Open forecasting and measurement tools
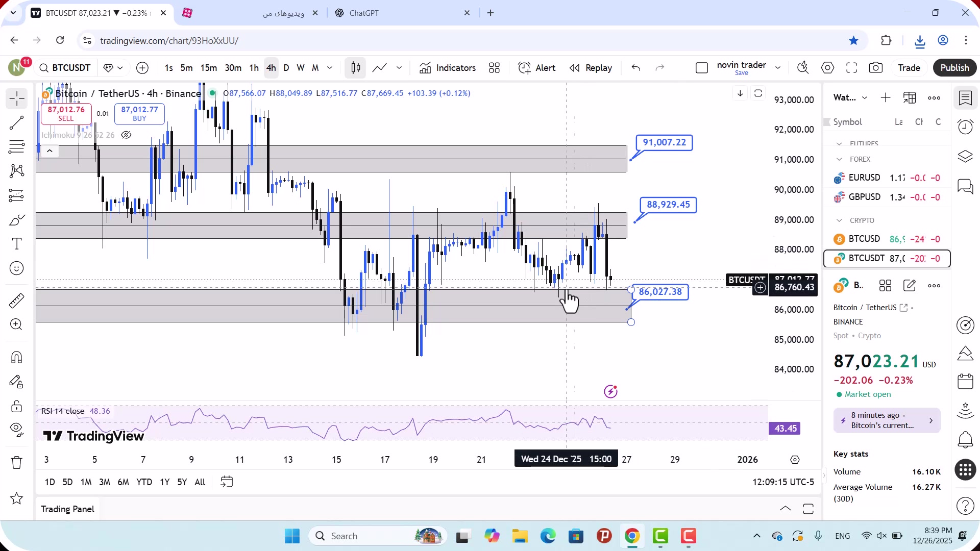 17,195
